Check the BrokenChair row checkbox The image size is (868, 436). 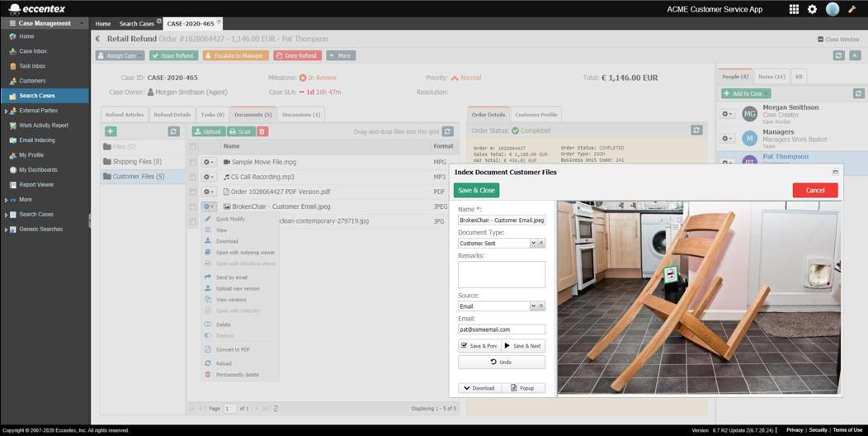pyautogui.click(x=192, y=207)
